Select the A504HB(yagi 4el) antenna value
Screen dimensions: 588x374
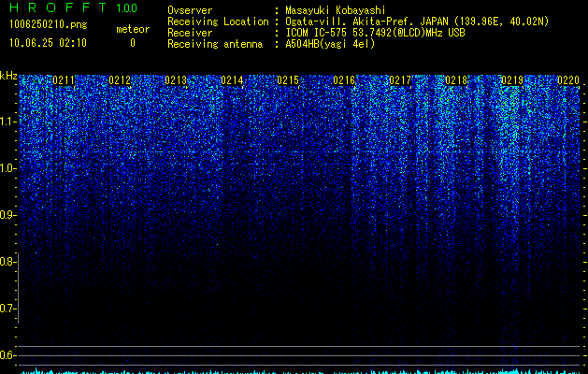[x=330, y=44]
